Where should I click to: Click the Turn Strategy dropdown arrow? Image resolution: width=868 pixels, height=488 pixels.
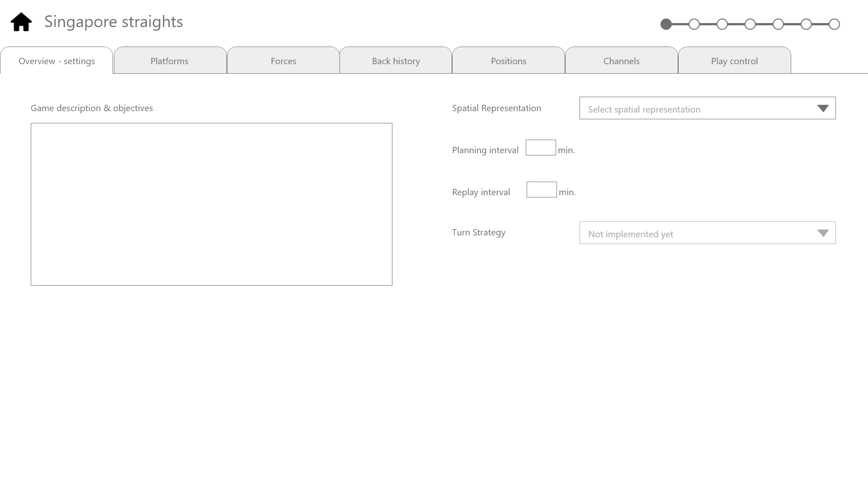click(x=823, y=233)
